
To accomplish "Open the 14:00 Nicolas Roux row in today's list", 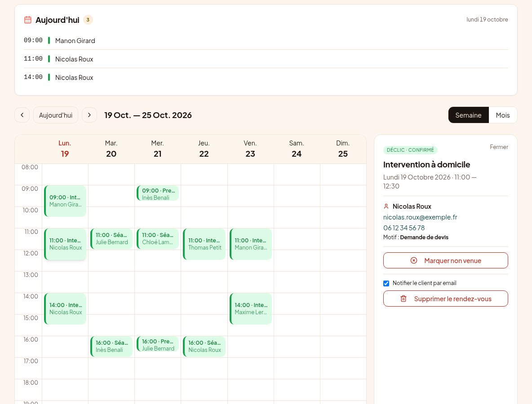I will (266, 77).
